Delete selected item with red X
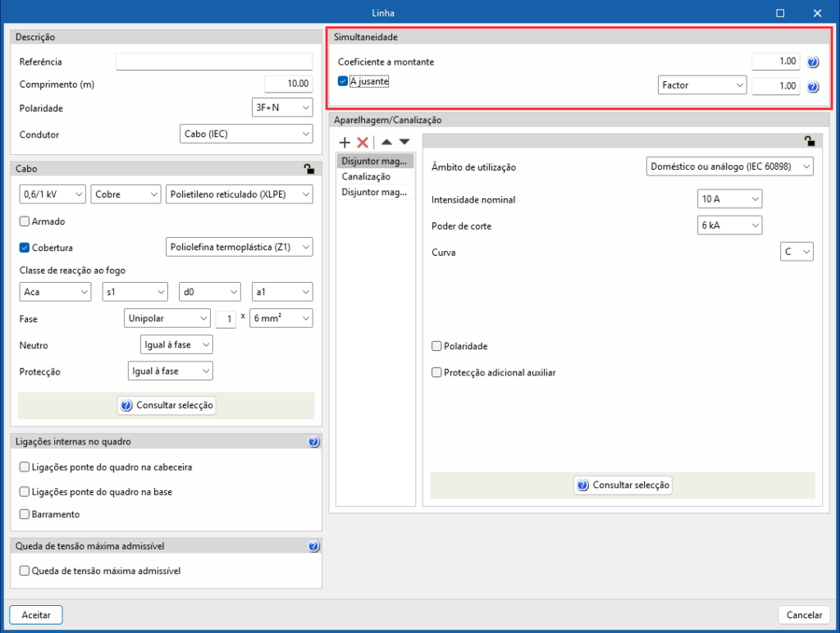 click(x=363, y=143)
